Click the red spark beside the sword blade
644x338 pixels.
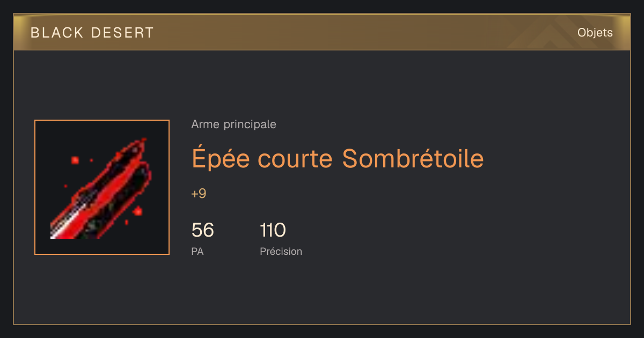pos(137,211)
